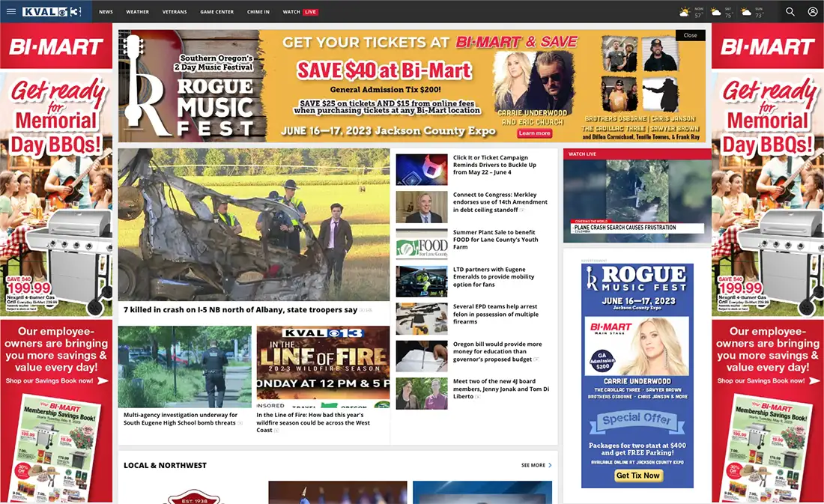Open the Click It or Ticket thumbnail

click(x=422, y=169)
